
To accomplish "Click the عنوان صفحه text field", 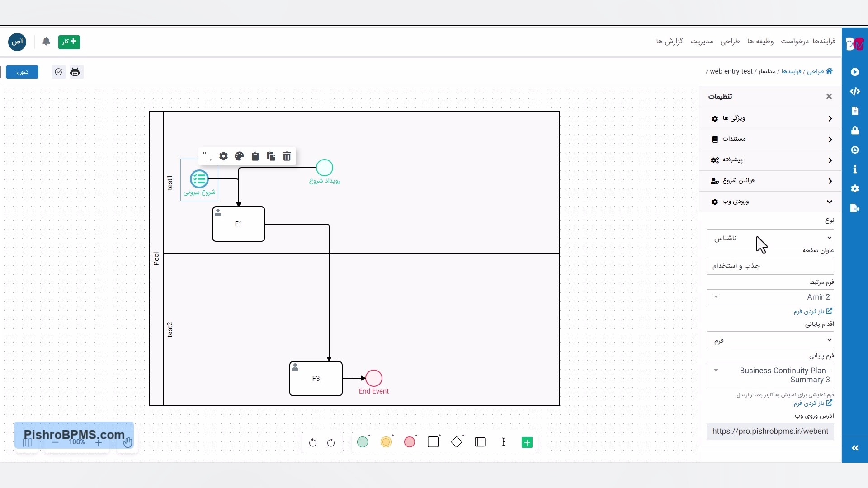I will [770, 266].
